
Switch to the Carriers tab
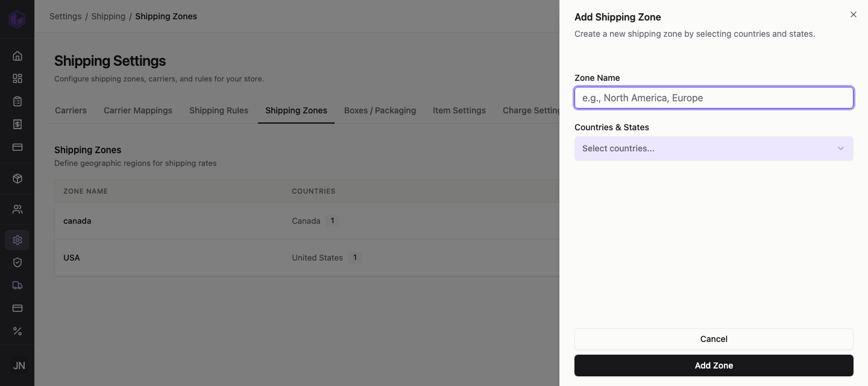pos(71,110)
